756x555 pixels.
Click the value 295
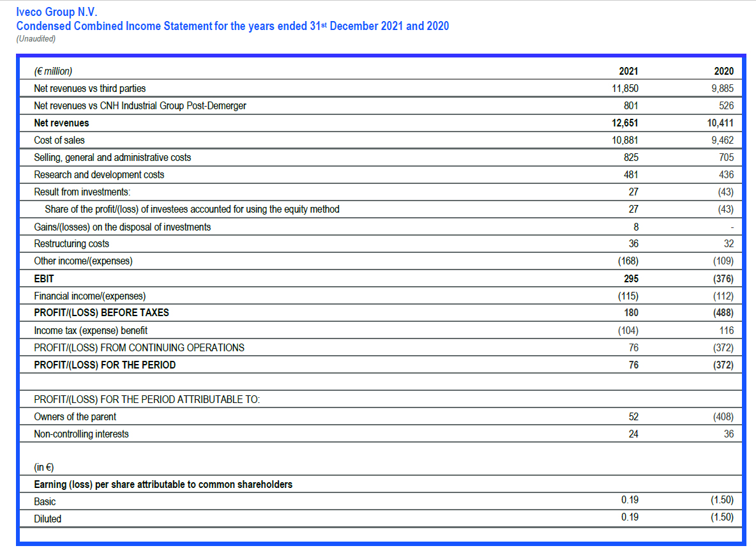631,279
